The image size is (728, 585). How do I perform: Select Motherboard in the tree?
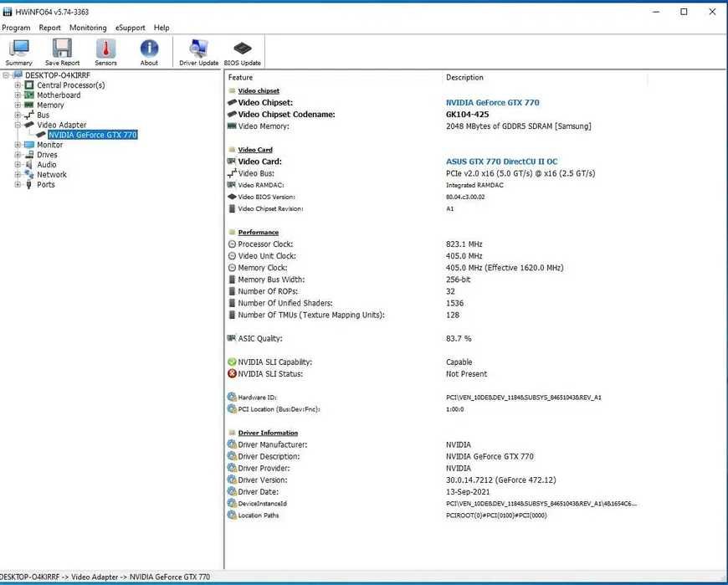(x=59, y=95)
